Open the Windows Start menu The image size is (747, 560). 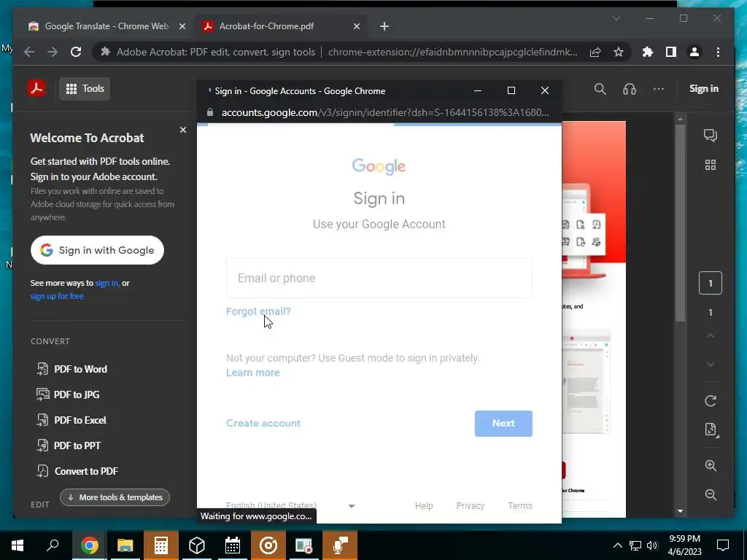point(18,545)
